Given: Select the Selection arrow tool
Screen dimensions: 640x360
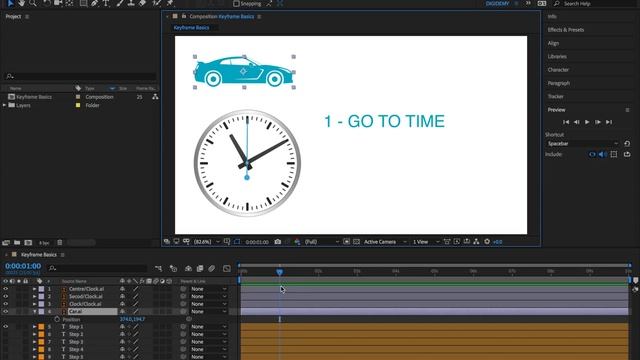Looking at the screenshot, I should (10, 3).
